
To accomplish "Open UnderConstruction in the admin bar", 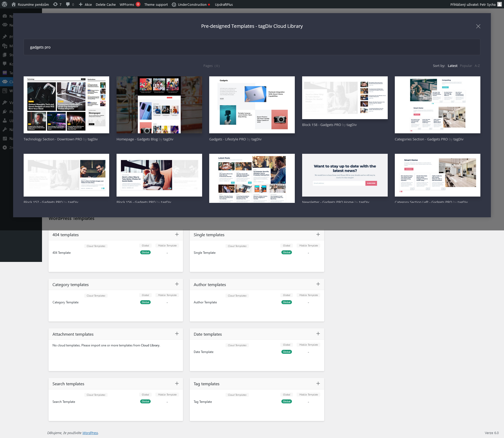I will (x=191, y=4).
